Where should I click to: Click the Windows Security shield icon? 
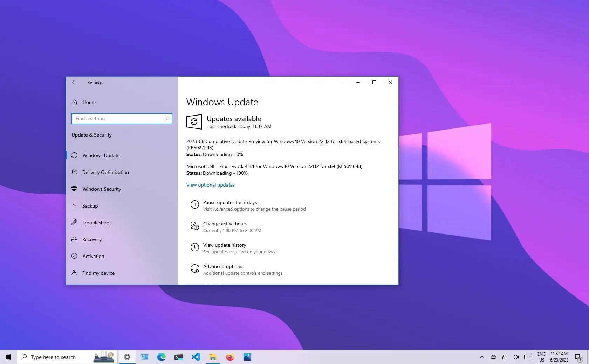[x=74, y=189]
